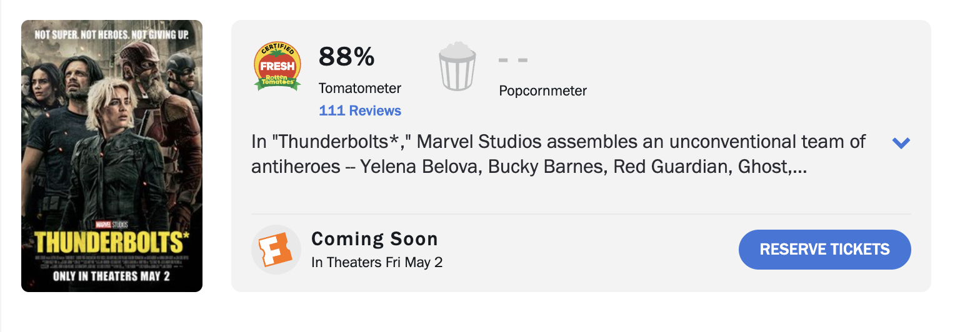Click the orange Fandango ticket logo
980x332 pixels.
pos(276,250)
